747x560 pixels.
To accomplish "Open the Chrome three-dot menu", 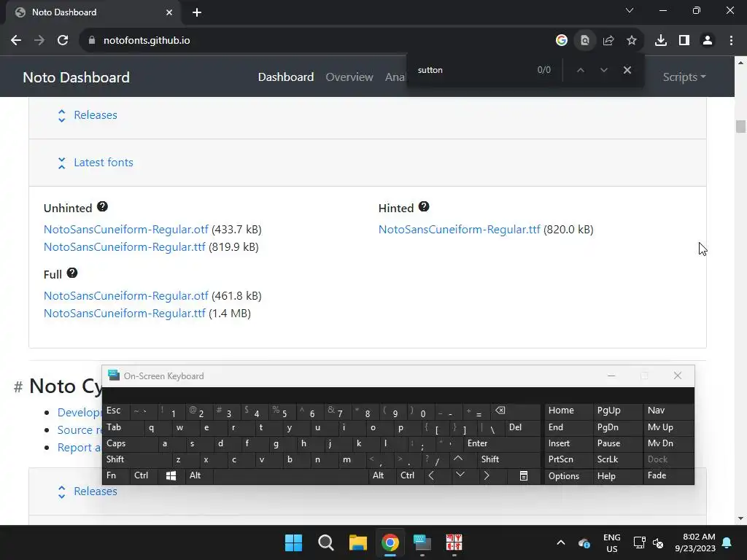I will (731, 41).
